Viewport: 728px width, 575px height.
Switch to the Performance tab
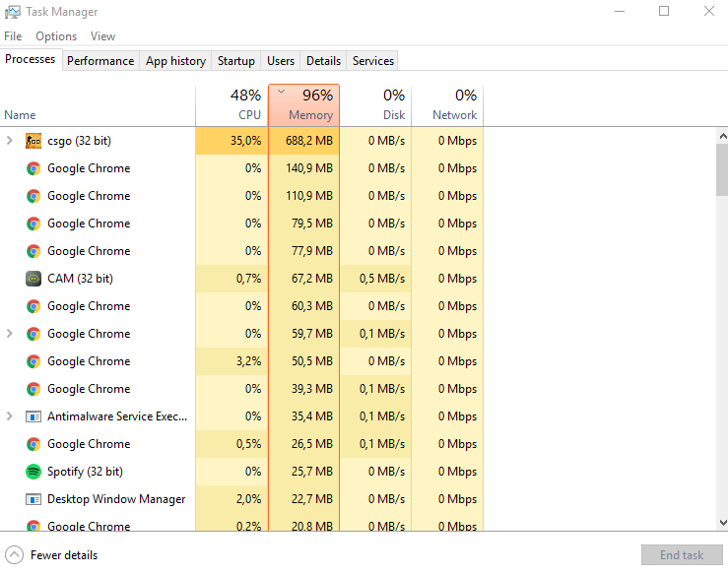100,61
